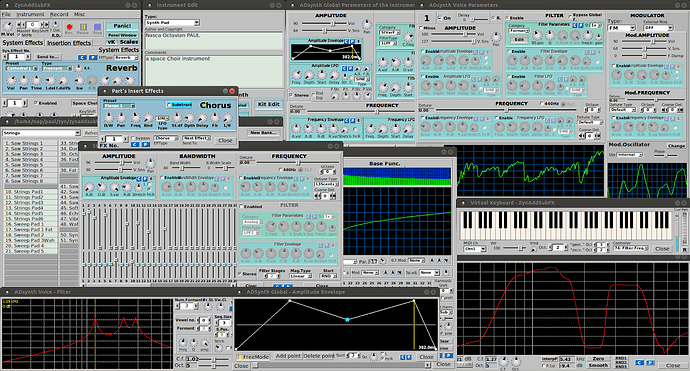The image size is (690, 371).
Task: Click the Panic! button
Action: [x=122, y=26]
